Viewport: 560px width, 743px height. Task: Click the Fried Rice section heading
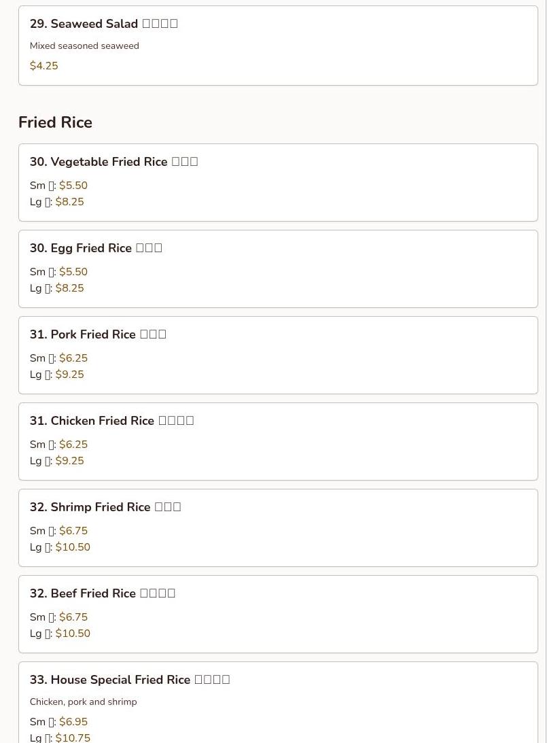[55, 122]
